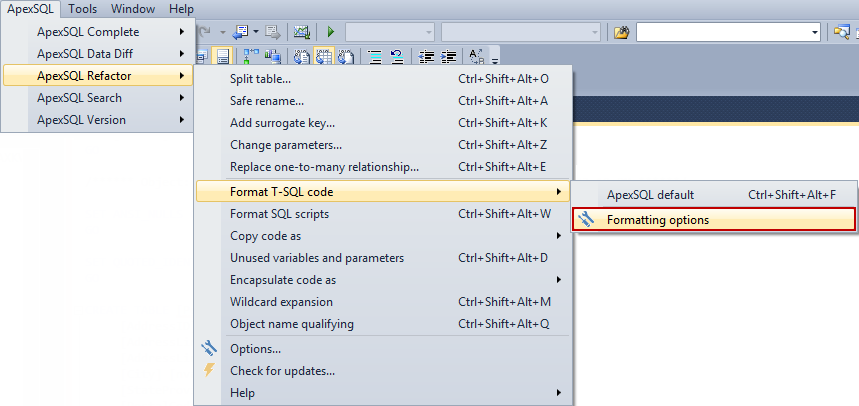Click the Specify Template Parameter Values icon
This screenshot has height=406, width=859.
pos(476,56)
